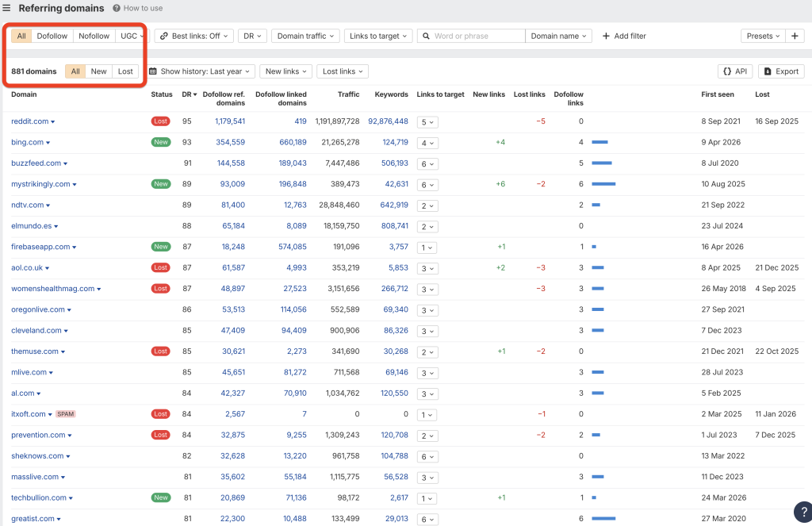Filter by Nofollow links
Image resolution: width=812 pixels, height=526 pixels.
coord(94,36)
